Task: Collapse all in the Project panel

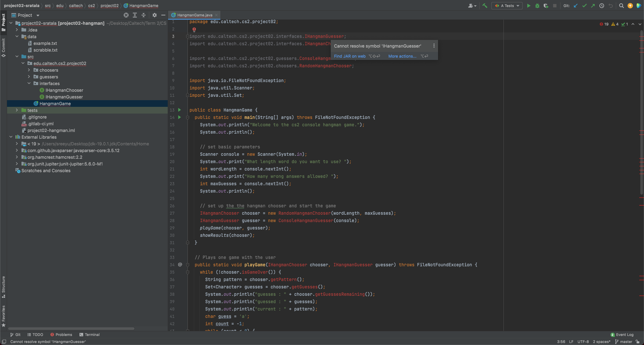Action: 144,15
